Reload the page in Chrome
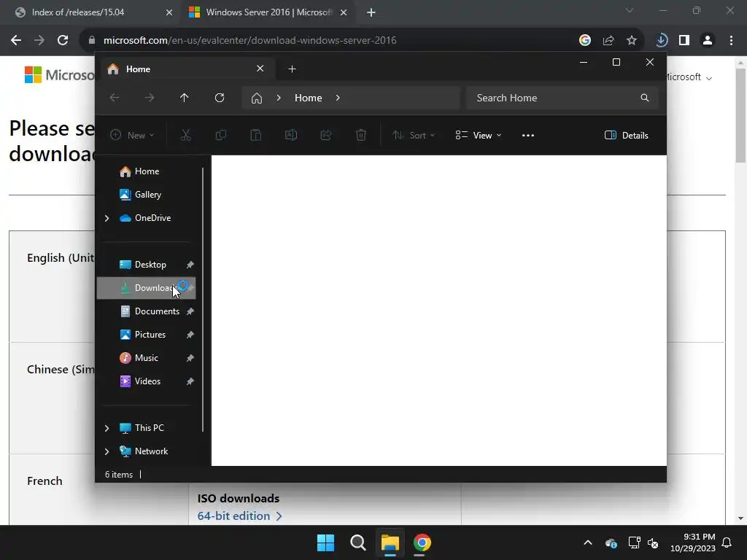This screenshot has height=560, width=747. tap(63, 41)
